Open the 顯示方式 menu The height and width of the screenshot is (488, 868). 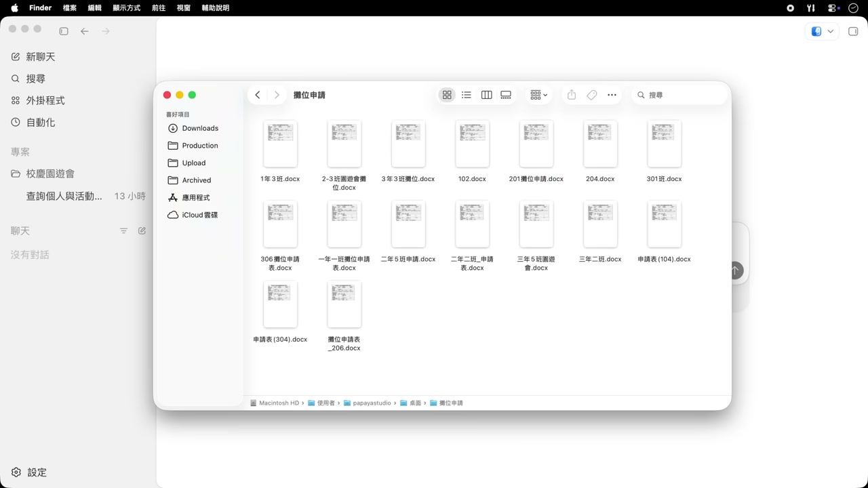tap(126, 8)
